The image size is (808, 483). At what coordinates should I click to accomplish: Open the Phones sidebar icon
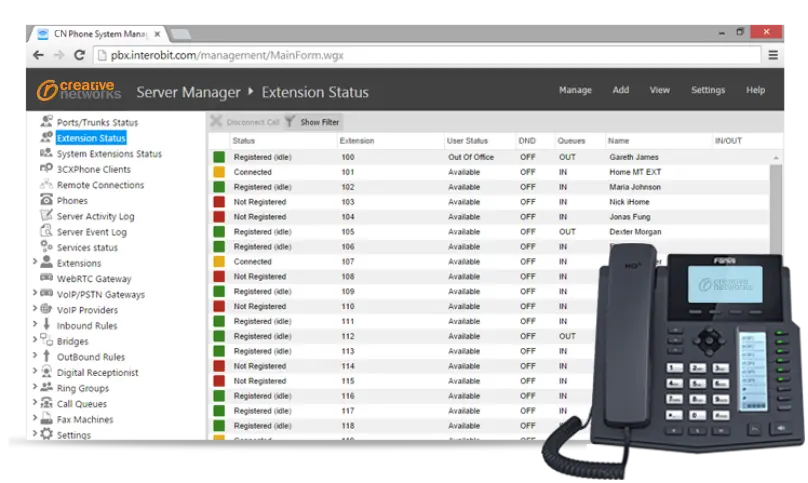(x=47, y=200)
